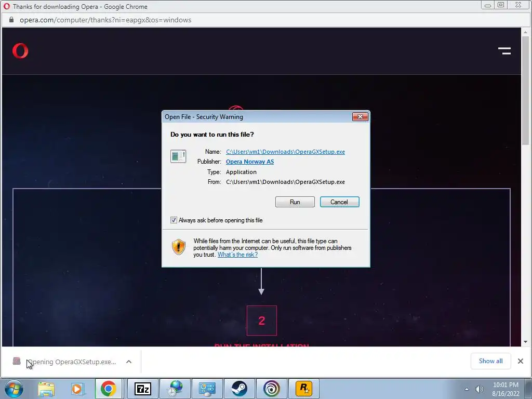The width and height of the screenshot is (532, 399).
Task: Open the Control Panel taskbar icon
Action: pyautogui.click(x=207, y=389)
